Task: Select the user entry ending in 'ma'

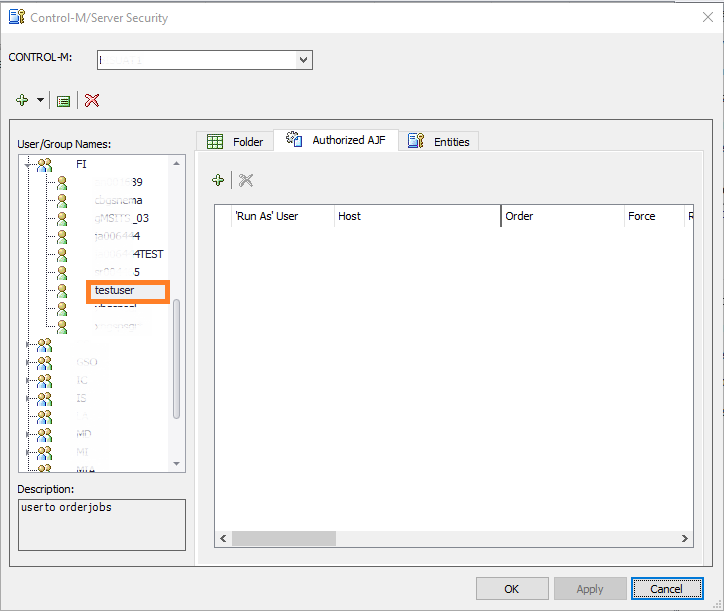Action: click(x=118, y=200)
